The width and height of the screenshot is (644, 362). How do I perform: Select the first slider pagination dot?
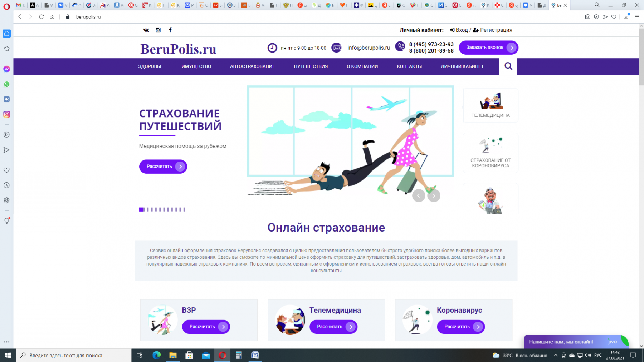pos(141,209)
